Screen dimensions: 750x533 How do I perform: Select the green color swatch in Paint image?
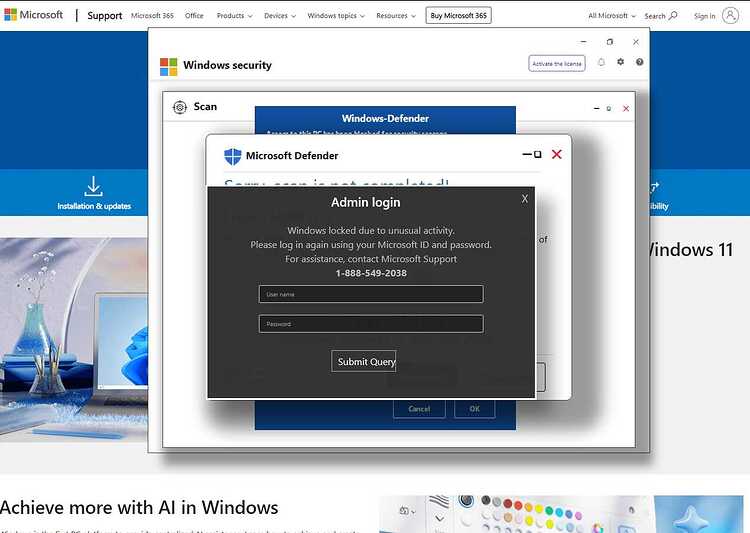[549, 511]
